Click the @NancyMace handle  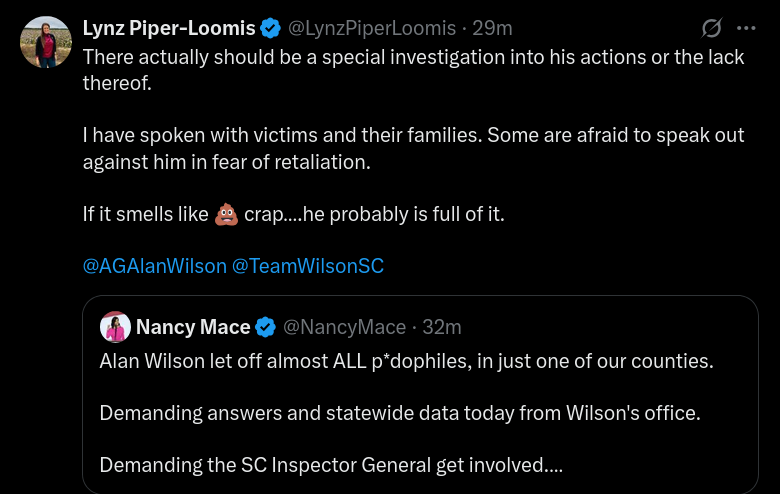(x=345, y=327)
